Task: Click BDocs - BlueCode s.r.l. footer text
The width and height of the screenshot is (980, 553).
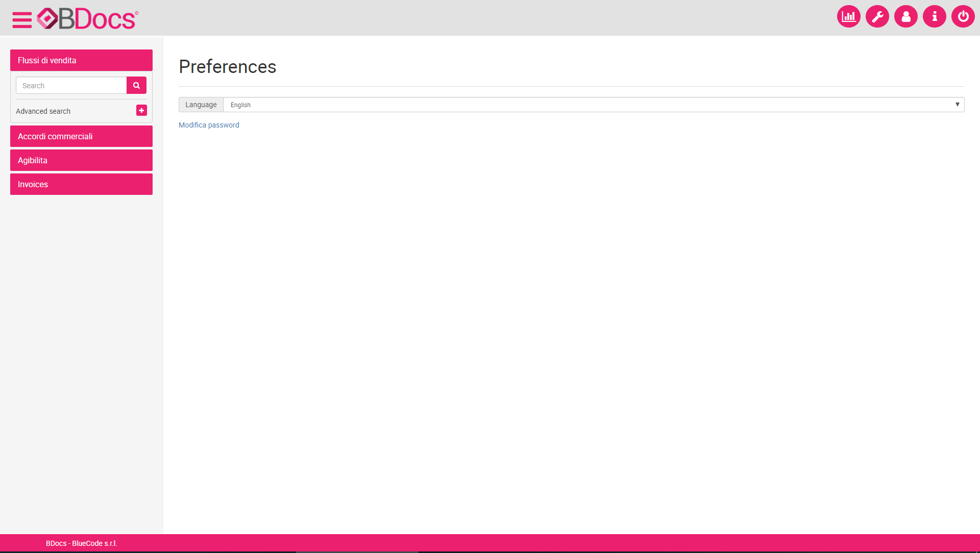Action: (x=81, y=543)
